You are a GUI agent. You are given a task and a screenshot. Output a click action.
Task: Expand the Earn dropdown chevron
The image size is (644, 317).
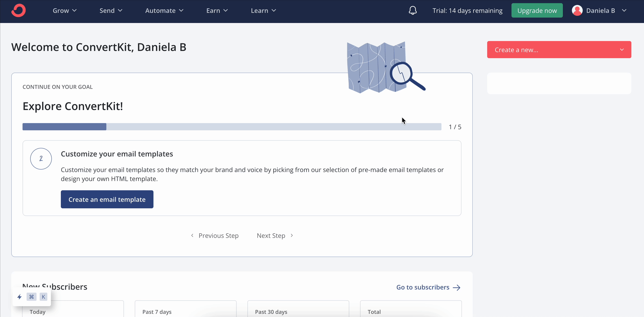click(x=226, y=11)
